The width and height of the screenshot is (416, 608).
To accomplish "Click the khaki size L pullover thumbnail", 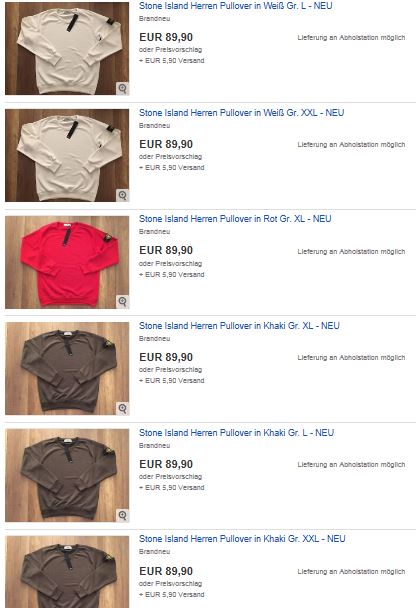I will pyautogui.click(x=67, y=475).
